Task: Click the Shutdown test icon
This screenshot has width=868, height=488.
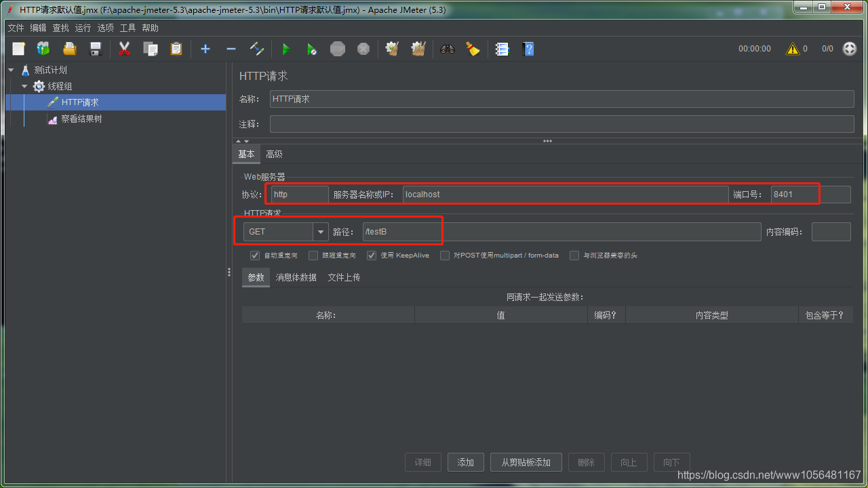Action: click(363, 49)
